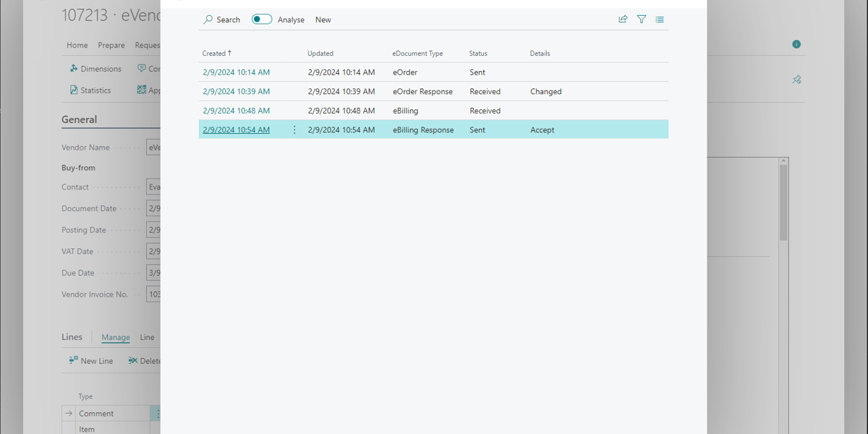The image size is (868, 434).
Task: Toggle the Analyse switch
Action: coord(262,20)
